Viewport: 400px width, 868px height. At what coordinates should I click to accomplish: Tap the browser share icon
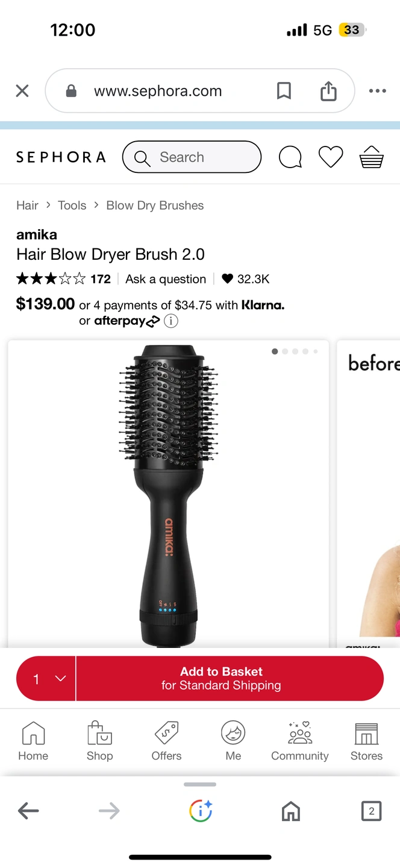pos(328,91)
